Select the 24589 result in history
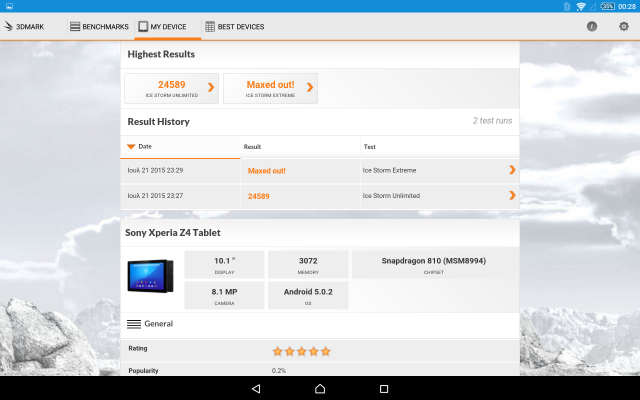This screenshot has height=400, width=640. (x=258, y=196)
